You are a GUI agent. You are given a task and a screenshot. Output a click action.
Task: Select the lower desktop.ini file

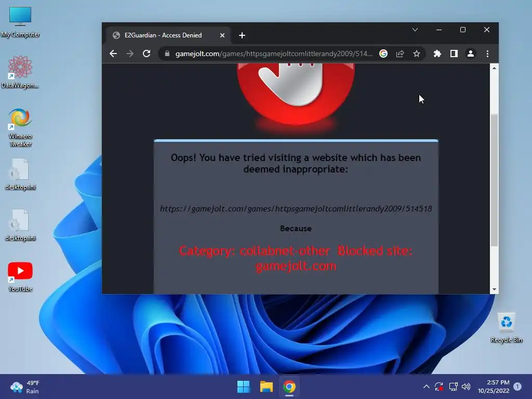[x=20, y=225]
